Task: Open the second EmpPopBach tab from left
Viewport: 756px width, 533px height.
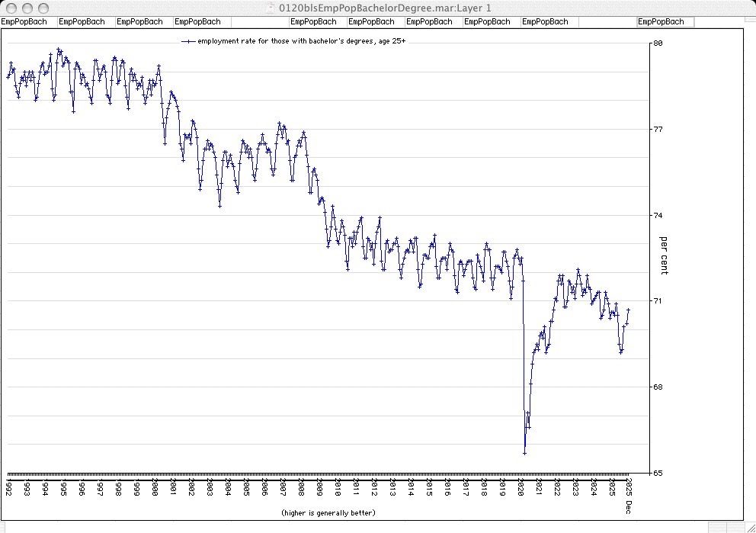Action: [x=82, y=22]
